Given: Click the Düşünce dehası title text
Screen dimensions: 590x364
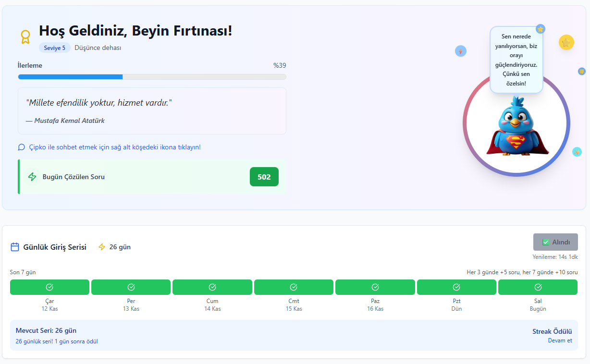Looking at the screenshot, I should tap(98, 48).
